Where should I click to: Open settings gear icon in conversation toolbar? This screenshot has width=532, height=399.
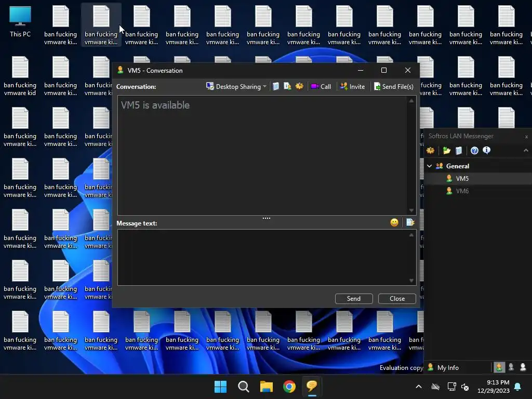click(299, 87)
